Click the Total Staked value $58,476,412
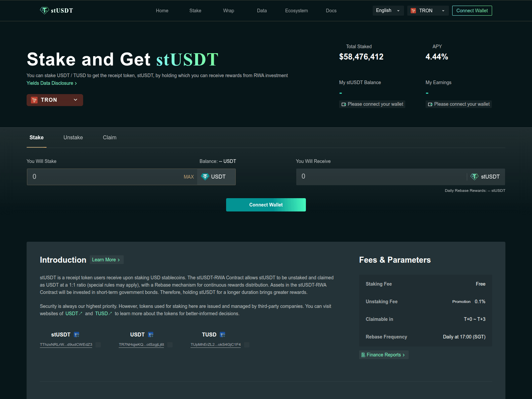 coord(361,57)
